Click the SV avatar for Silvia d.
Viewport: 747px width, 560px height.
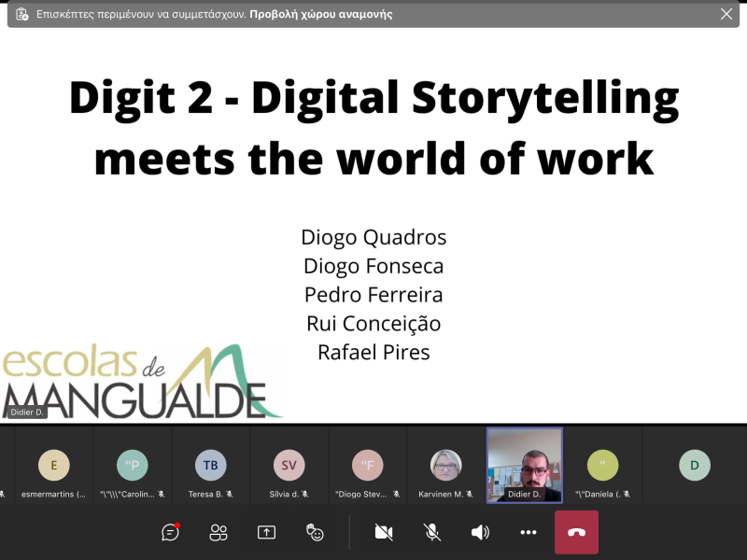click(x=289, y=465)
